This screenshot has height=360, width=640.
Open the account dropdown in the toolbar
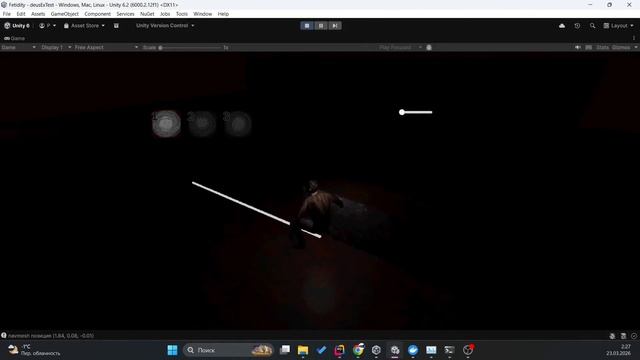coord(47,26)
